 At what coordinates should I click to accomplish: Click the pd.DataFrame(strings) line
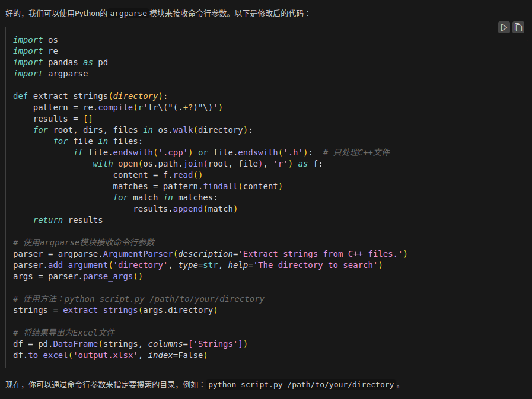pyautogui.click(x=130, y=344)
